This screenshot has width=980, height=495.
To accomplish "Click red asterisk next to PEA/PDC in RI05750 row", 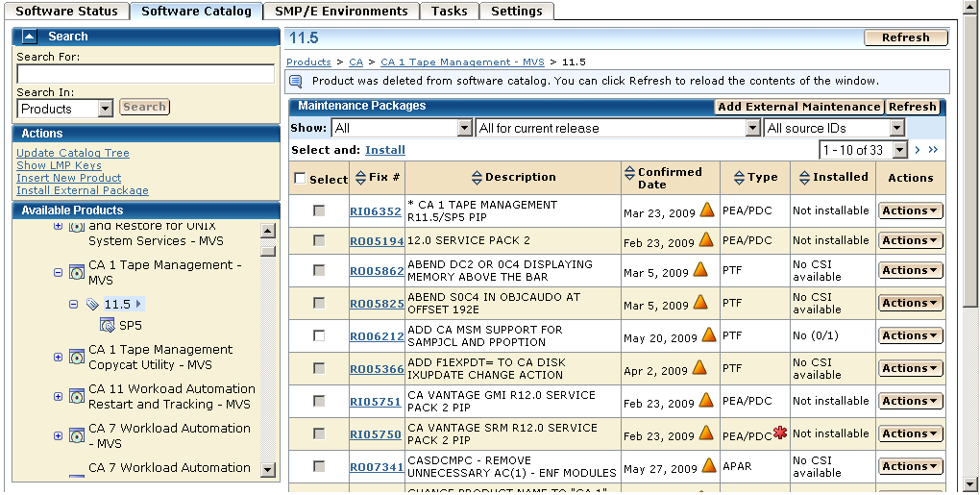I will coord(779,432).
